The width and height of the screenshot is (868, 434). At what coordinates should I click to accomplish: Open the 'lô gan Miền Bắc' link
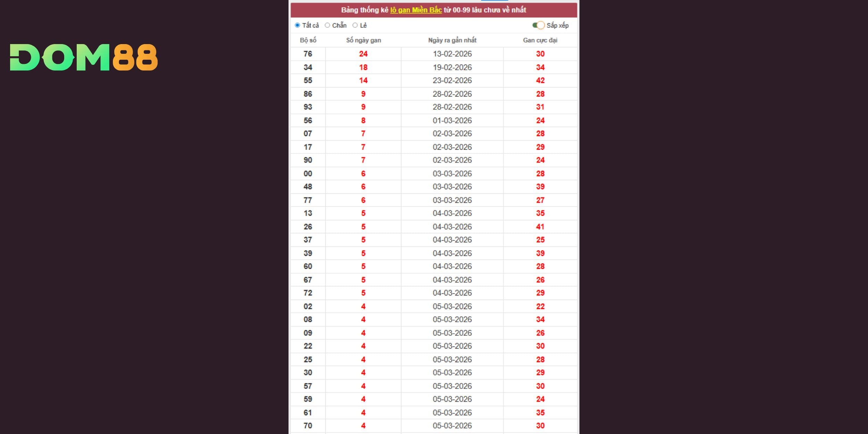point(416,10)
